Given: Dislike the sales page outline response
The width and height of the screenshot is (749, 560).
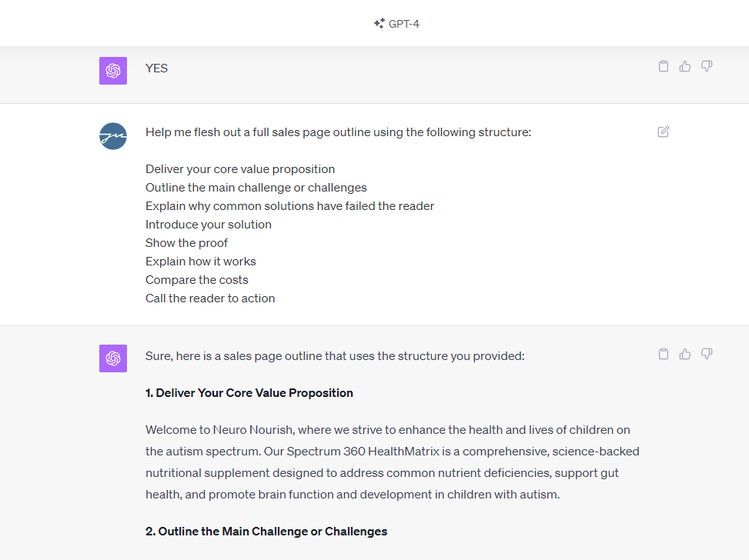Looking at the screenshot, I should tap(707, 354).
